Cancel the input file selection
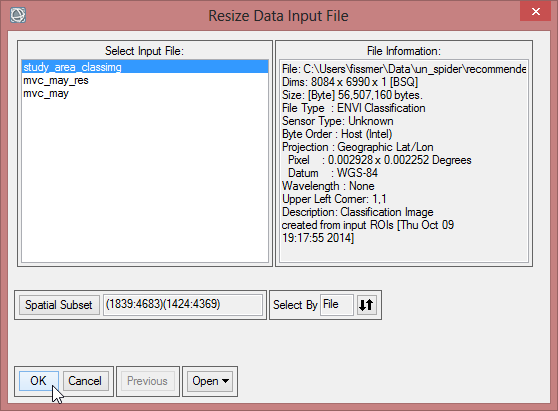Screen dimensions: 558x411 85,381
